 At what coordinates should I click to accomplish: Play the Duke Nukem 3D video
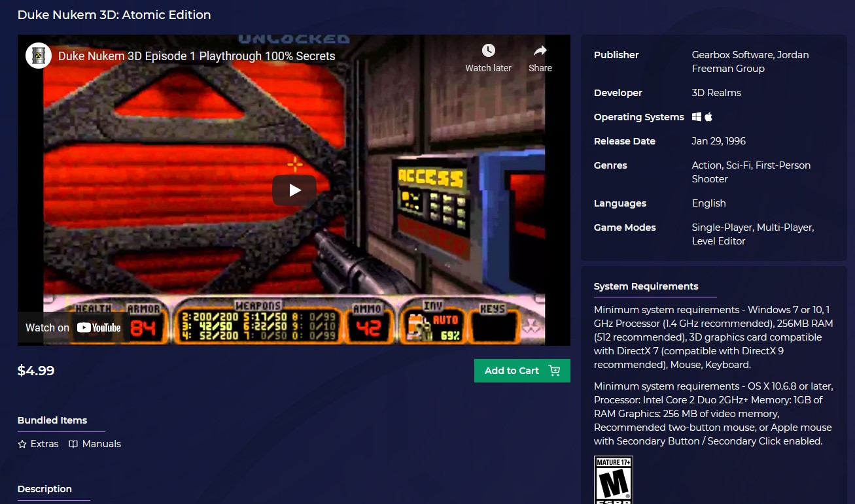(x=294, y=190)
